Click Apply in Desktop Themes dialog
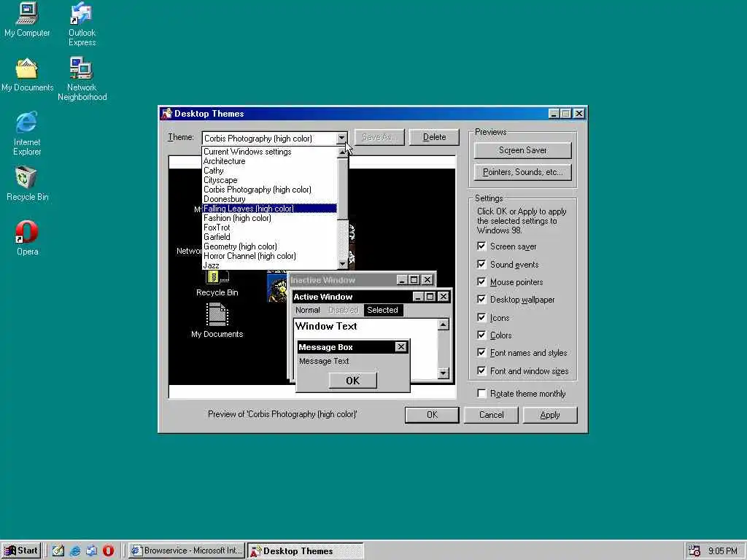Screen dimensions: 747x560 pos(550,415)
